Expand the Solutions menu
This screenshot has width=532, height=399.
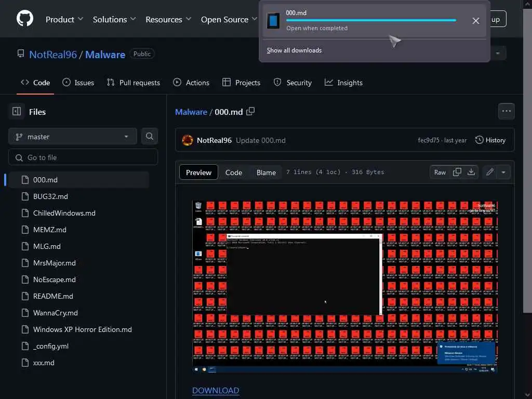click(x=114, y=19)
